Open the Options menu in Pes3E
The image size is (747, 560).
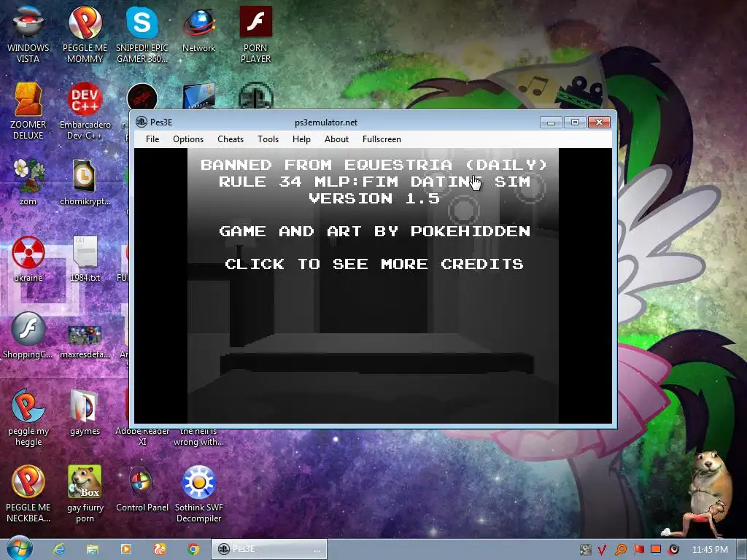click(x=188, y=139)
